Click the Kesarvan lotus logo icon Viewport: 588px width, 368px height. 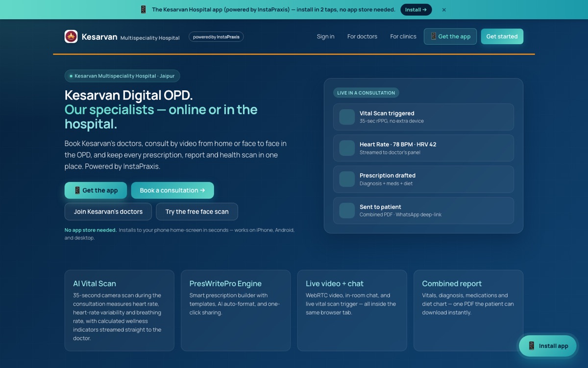[x=71, y=36]
